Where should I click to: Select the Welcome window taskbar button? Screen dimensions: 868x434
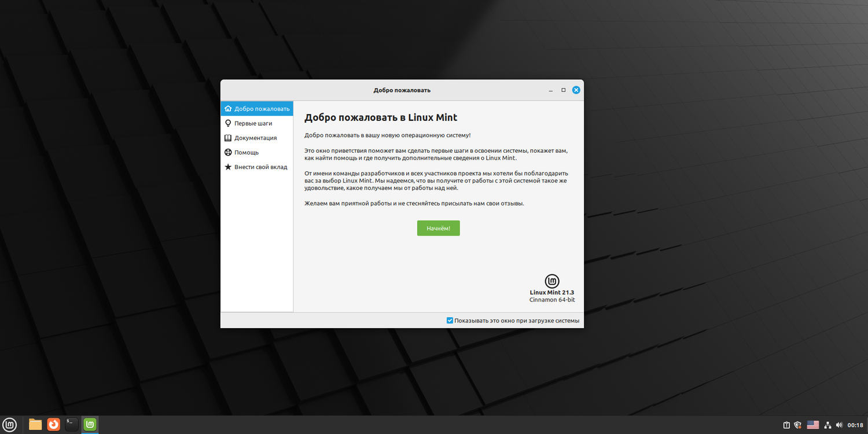click(90, 425)
